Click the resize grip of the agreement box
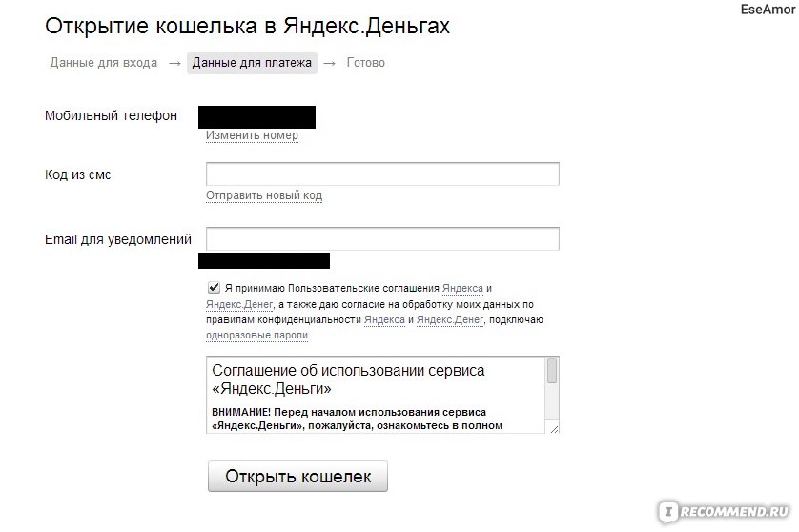 pos(554,429)
